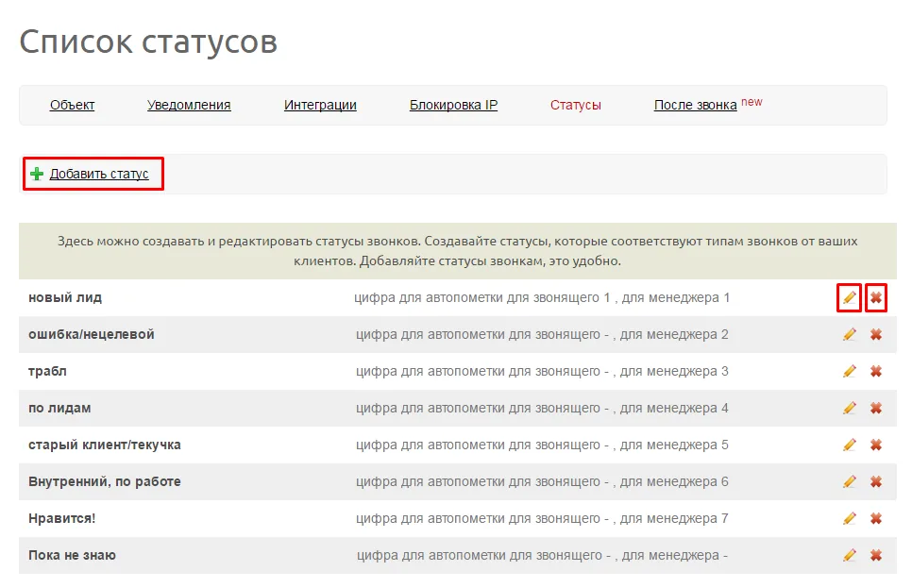The width and height of the screenshot is (912, 588).
Task: Delete the "трабл" status
Action: point(876,371)
